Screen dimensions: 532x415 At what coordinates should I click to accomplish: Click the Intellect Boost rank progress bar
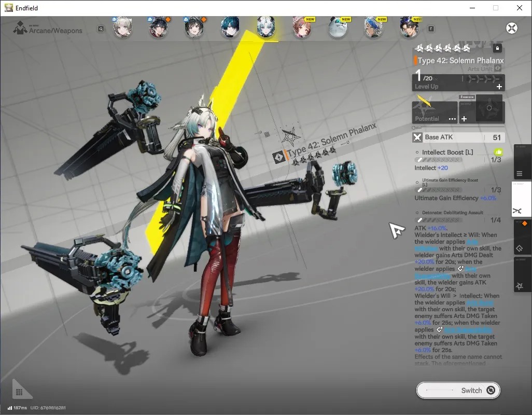coord(439,160)
